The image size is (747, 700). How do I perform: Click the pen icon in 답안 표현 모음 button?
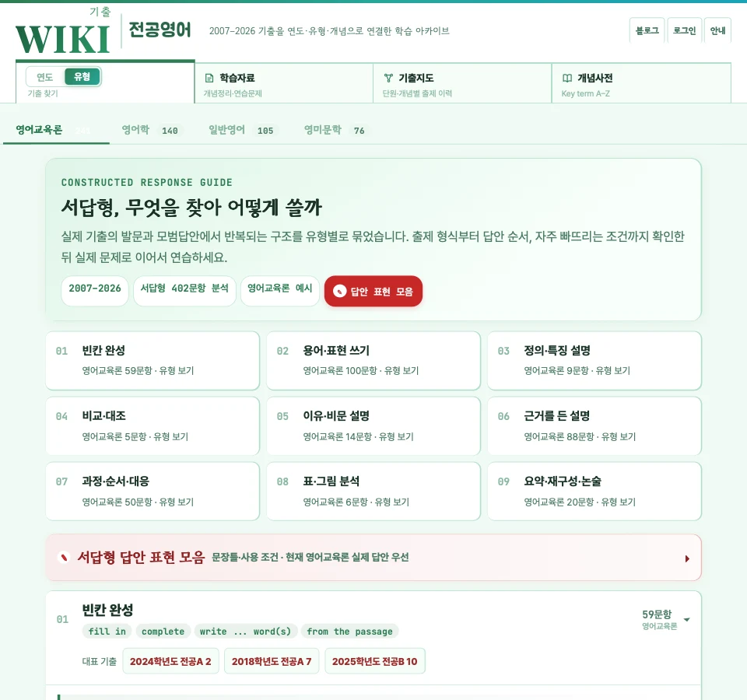click(340, 291)
